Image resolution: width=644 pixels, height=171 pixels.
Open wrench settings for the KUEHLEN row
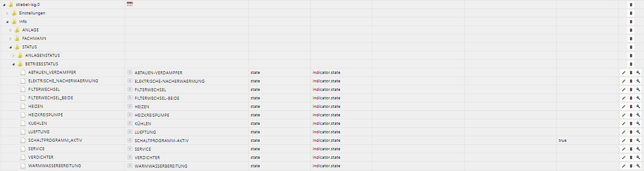638,123
